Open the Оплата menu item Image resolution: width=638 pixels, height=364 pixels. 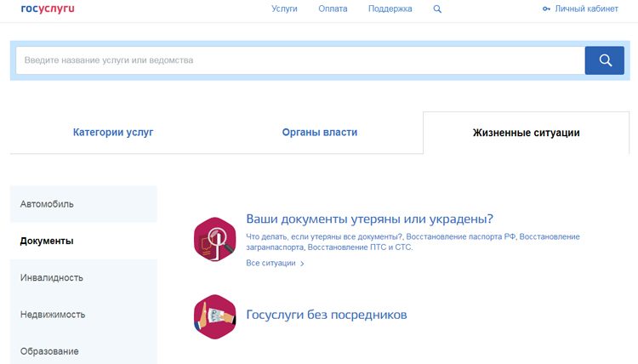tap(333, 9)
